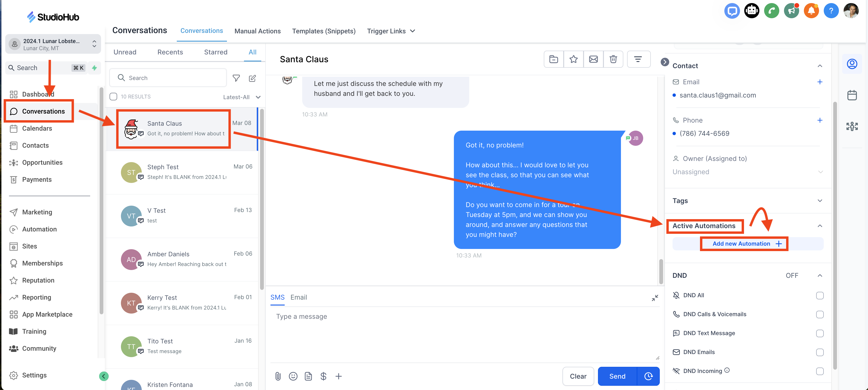Screen dimensions: 868x390
Task: Click the dollar sign payment icon
Action: pos(323,376)
